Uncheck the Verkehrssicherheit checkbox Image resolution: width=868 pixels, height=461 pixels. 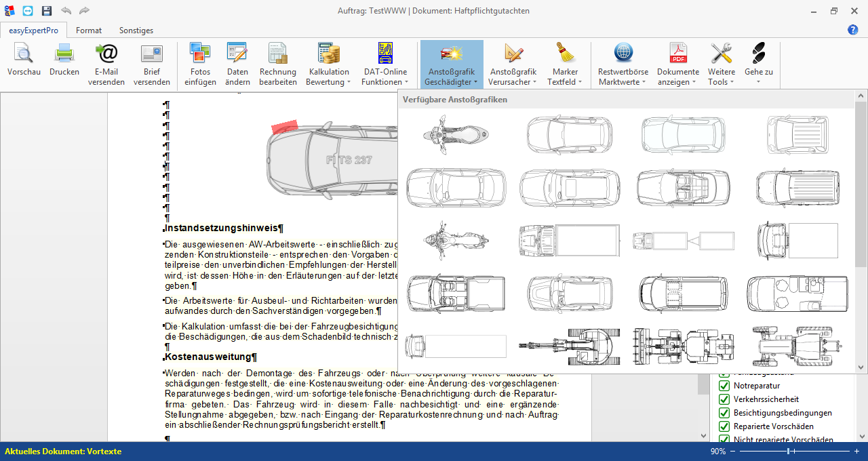point(724,399)
